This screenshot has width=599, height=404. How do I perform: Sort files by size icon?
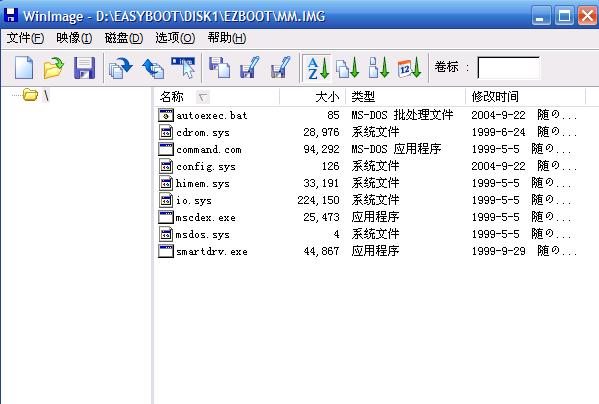pyautogui.click(x=379, y=68)
